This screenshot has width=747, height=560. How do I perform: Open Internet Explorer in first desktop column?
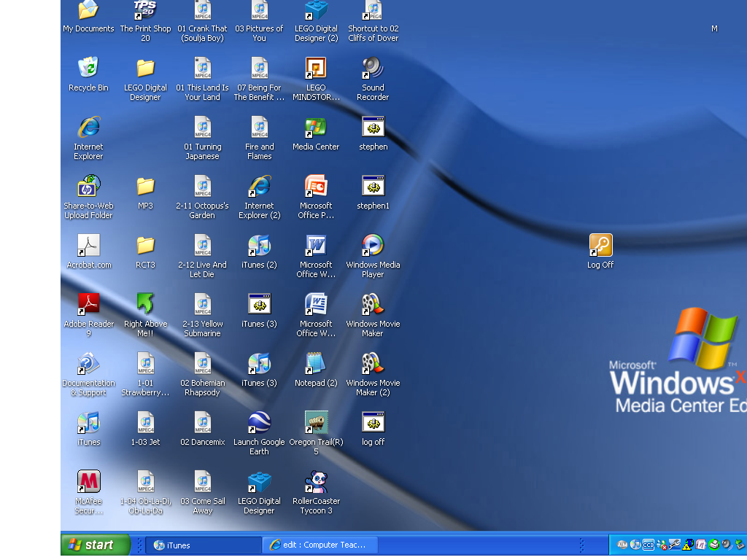88,138
